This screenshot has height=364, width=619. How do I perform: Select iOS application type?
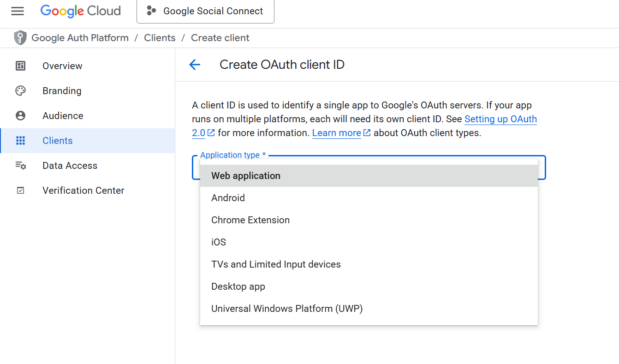click(x=369, y=242)
